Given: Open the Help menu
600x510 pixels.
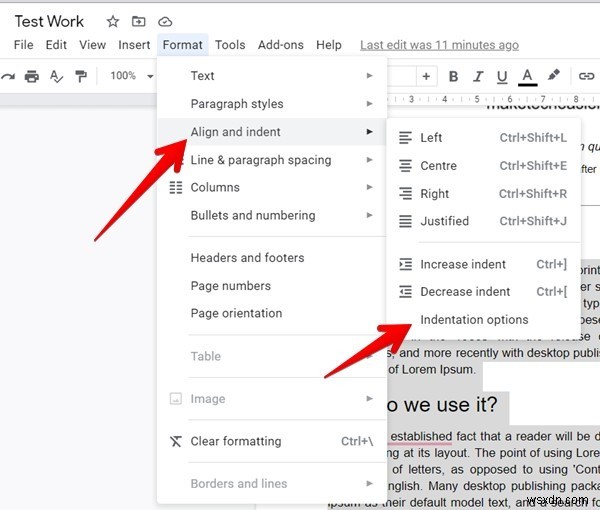Looking at the screenshot, I should [x=329, y=45].
